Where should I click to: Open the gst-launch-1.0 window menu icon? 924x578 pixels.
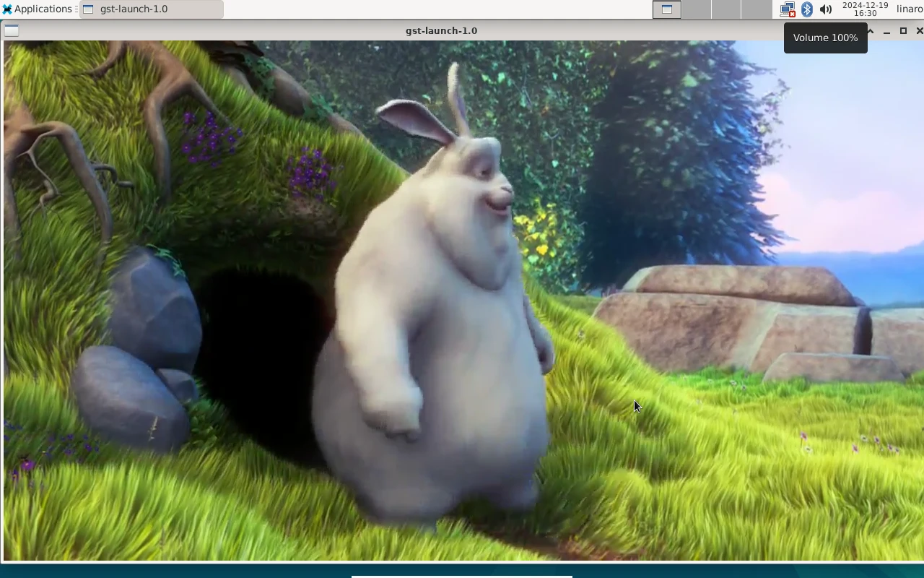pyautogui.click(x=12, y=30)
